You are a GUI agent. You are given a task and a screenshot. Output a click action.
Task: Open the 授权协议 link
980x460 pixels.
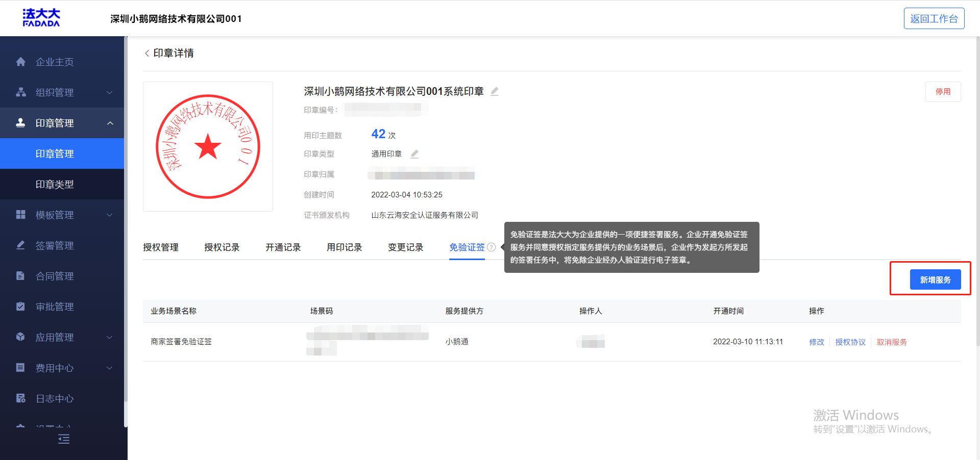(x=850, y=342)
